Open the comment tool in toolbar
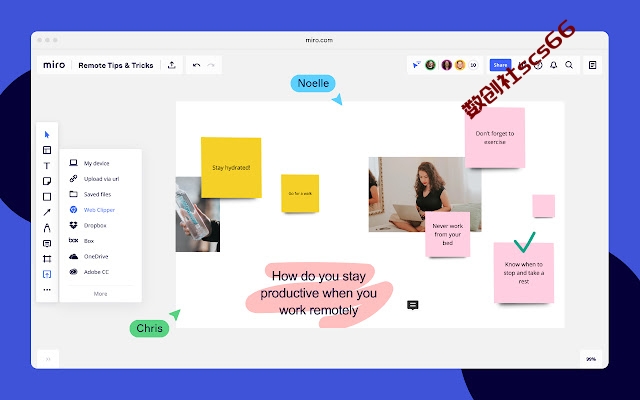Image resolution: width=640 pixels, height=400 pixels. coord(47,244)
